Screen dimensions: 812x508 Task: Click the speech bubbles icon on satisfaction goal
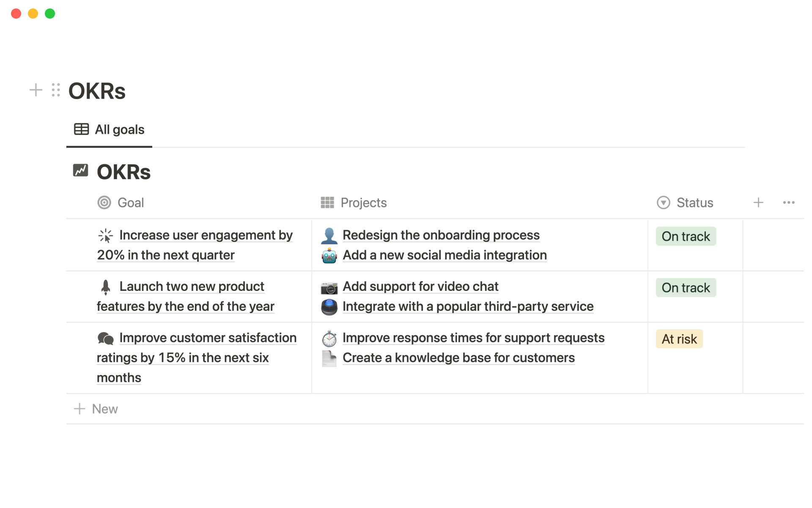point(106,338)
